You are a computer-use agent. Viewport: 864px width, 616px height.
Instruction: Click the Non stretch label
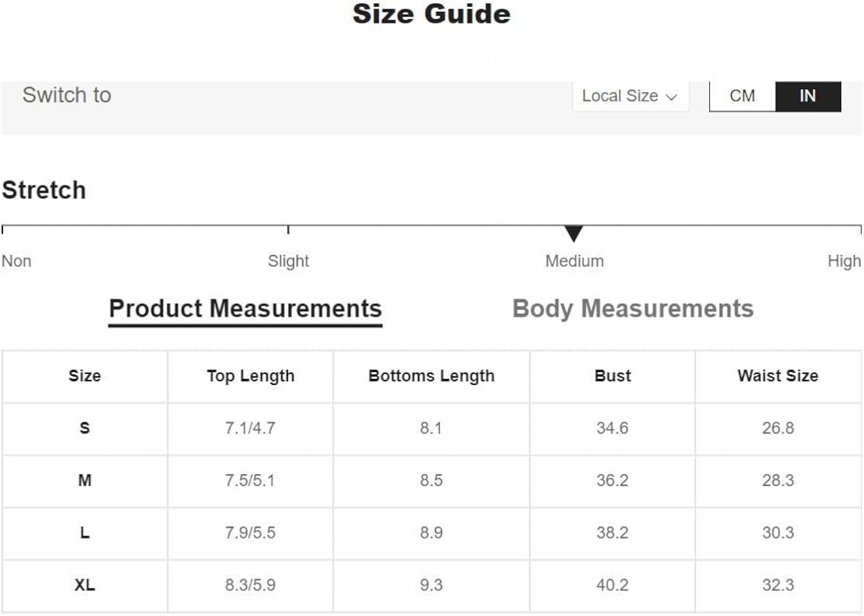tap(17, 261)
